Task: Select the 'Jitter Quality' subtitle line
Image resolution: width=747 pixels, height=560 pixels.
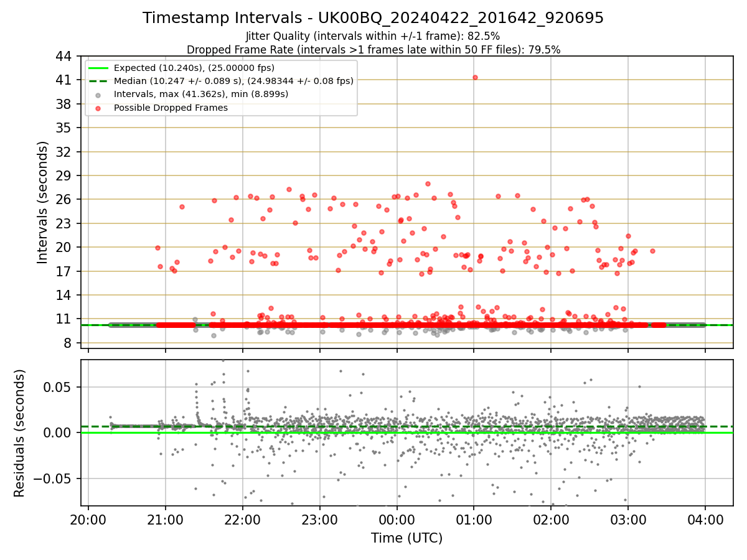Action: (373, 36)
